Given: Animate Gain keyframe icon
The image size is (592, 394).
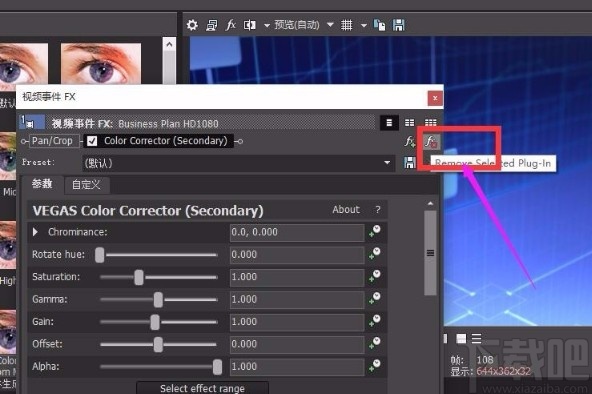Looking at the screenshot, I should pos(375,320).
